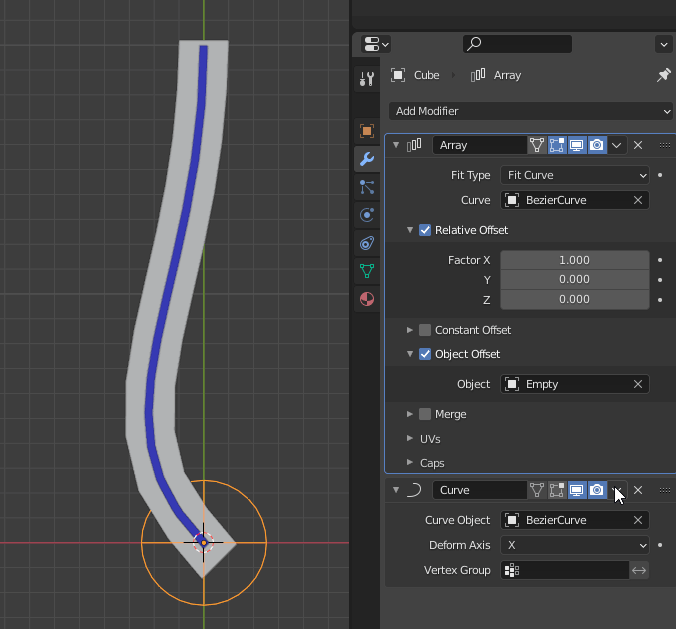Click the Vertex Group field
This screenshot has width=676, height=629.
click(564, 570)
